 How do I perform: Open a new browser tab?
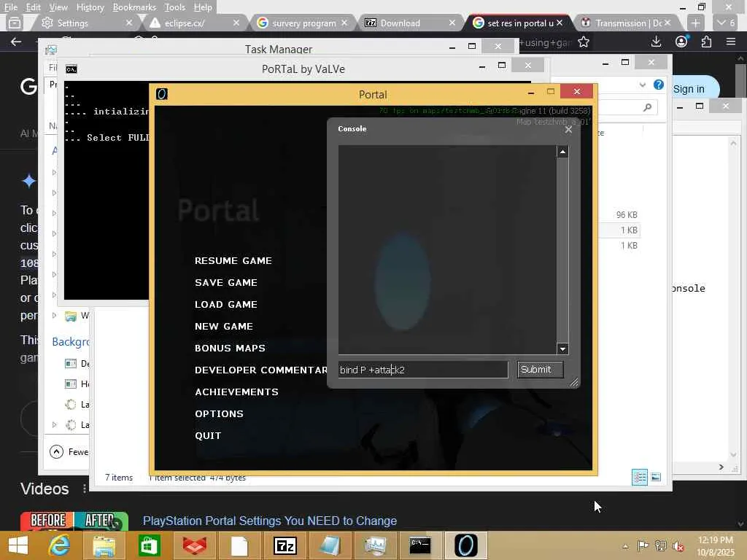point(695,23)
